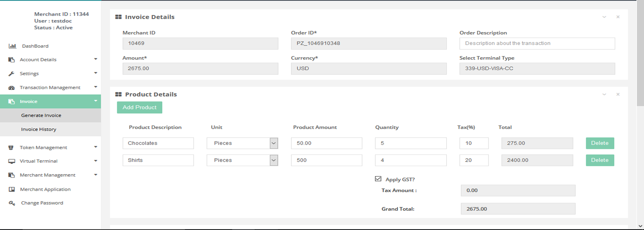
Task: Click the Add Product button
Action: 139,108
